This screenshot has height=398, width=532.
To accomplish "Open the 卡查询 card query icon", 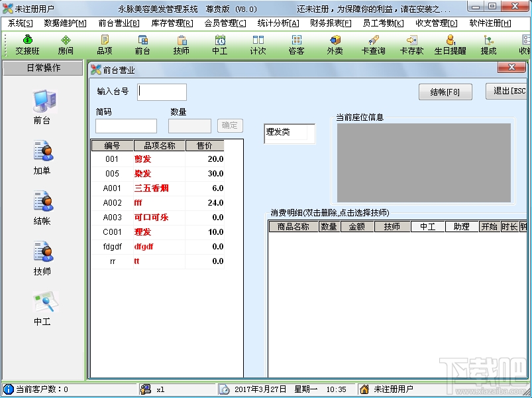I will [373, 45].
